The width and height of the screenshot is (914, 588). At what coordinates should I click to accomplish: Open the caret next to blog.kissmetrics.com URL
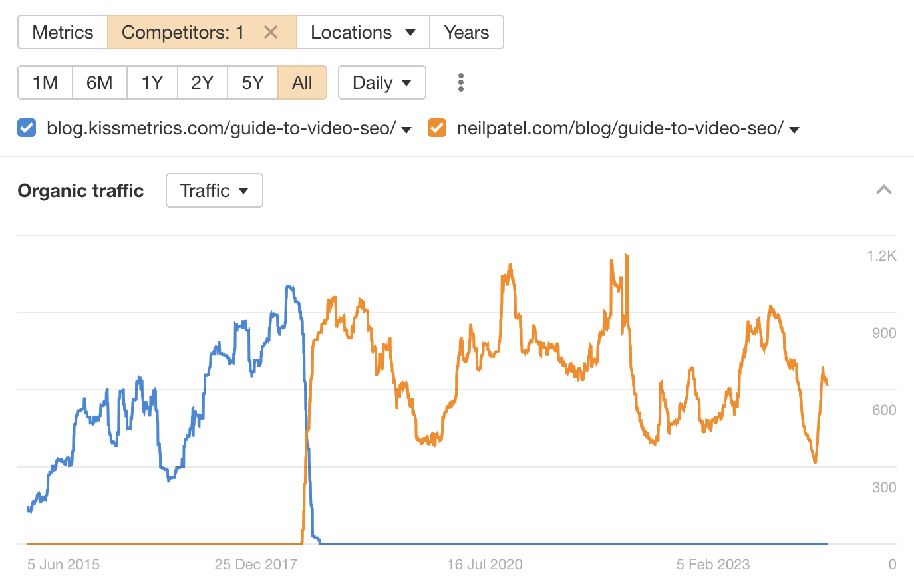point(406,130)
